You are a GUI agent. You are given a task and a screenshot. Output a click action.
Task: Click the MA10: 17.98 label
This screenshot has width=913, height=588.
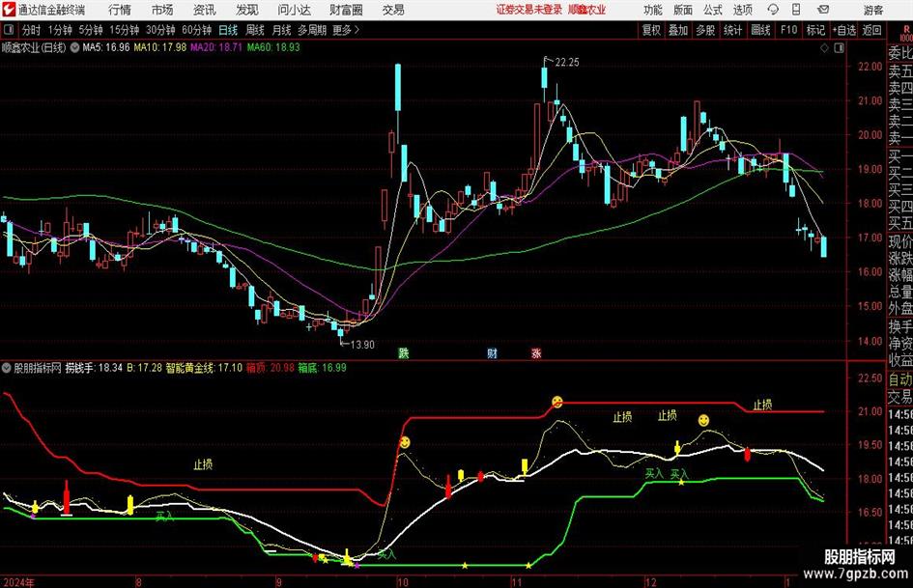coord(160,47)
